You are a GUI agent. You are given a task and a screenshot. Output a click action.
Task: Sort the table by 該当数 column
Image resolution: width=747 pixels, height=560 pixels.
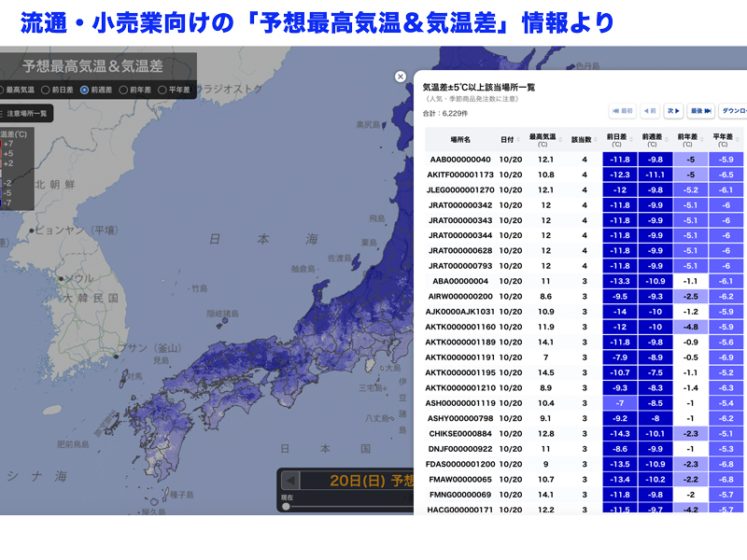click(581, 139)
